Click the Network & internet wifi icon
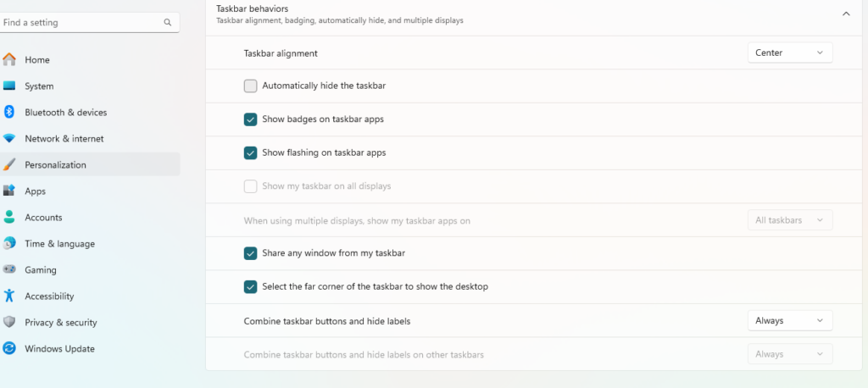 tap(9, 138)
